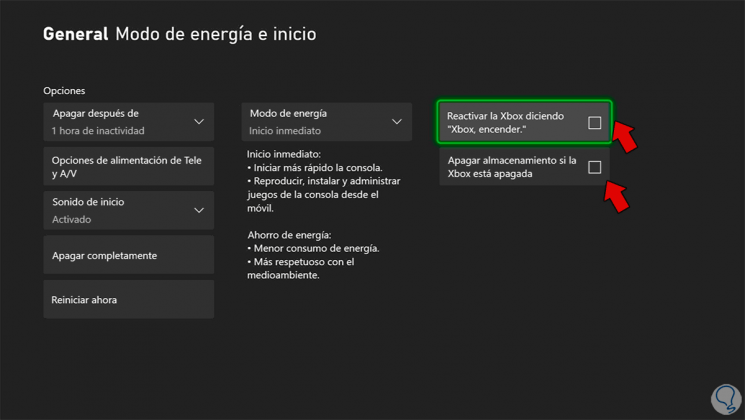745x420 pixels.
Task: Click the chevron on Apagar después de
Action: (x=198, y=122)
